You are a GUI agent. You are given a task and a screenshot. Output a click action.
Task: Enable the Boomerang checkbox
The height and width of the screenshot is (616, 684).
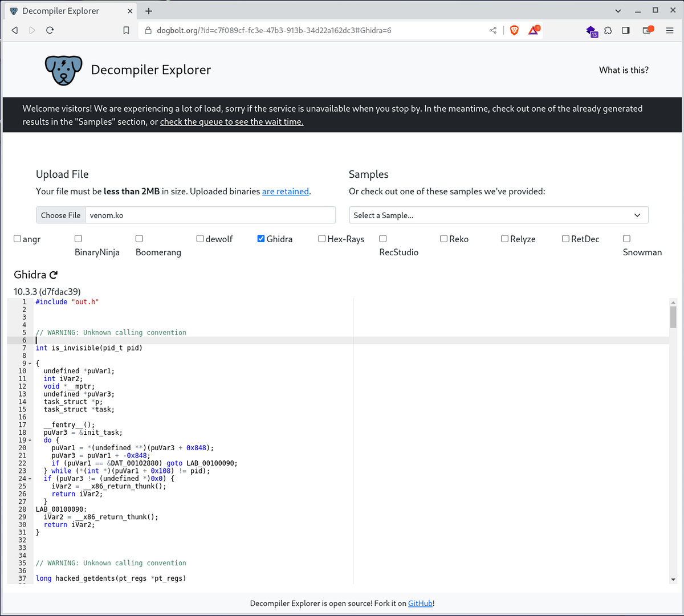[x=139, y=239]
